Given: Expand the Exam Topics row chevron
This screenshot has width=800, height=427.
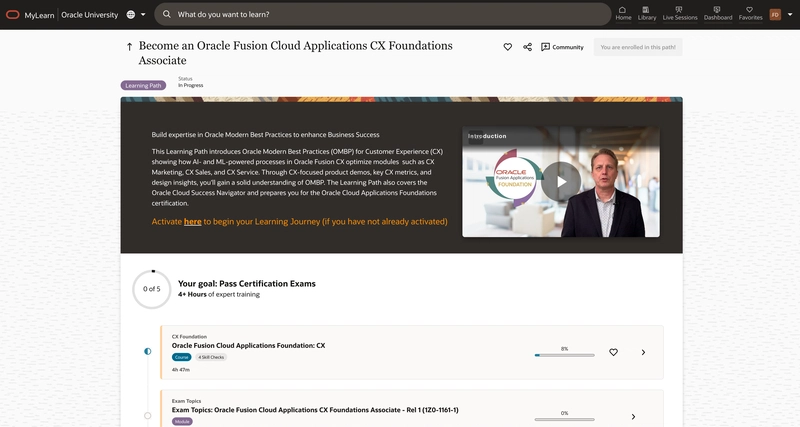Looking at the screenshot, I should tap(633, 417).
